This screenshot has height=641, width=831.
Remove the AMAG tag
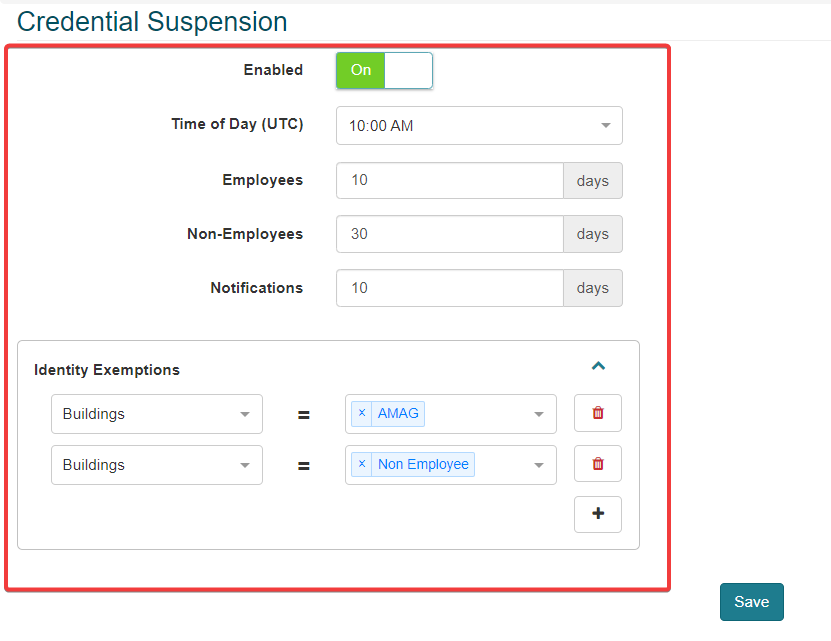362,413
